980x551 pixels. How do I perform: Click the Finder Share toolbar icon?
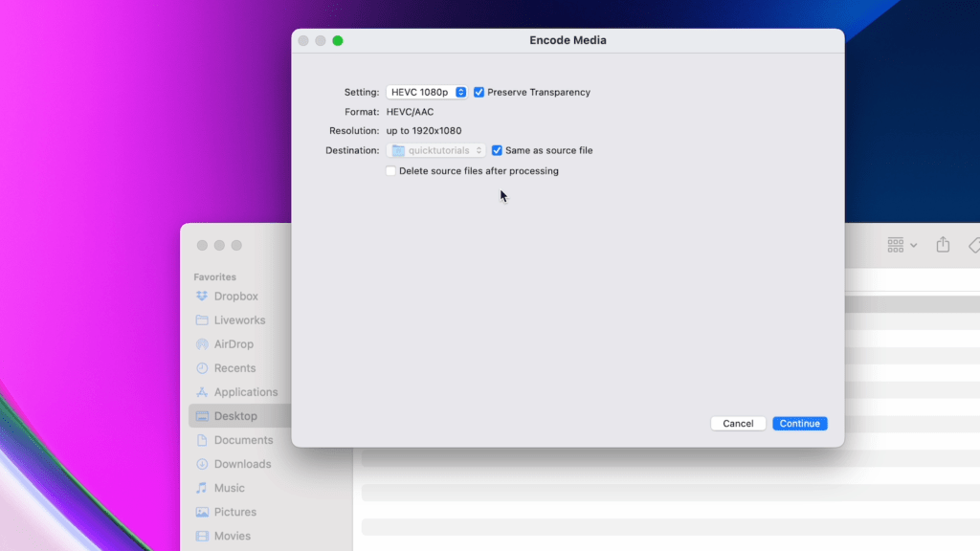tap(943, 245)
